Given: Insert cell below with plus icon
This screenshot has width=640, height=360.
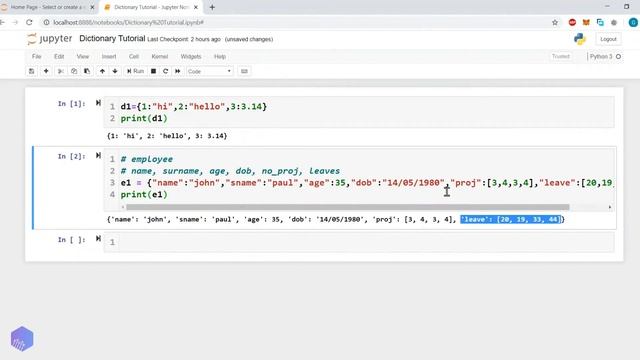Looking at the screenshot, I should (46, 71).
